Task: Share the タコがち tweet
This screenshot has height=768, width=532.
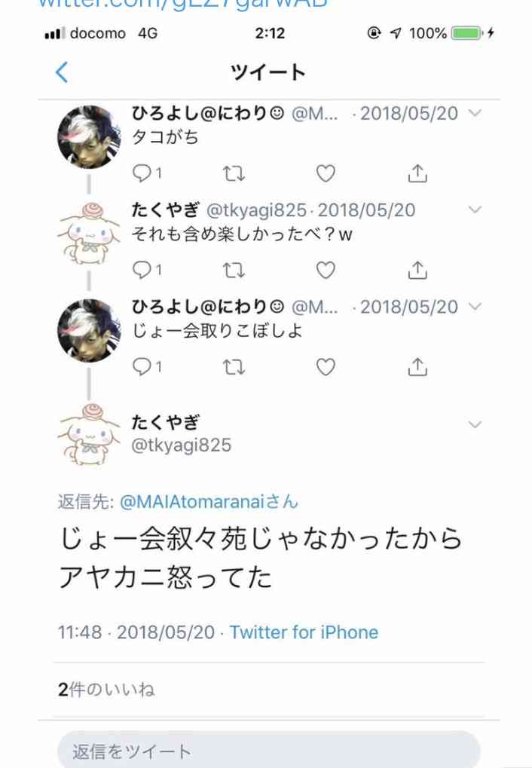Action: [x=417, y=173]
